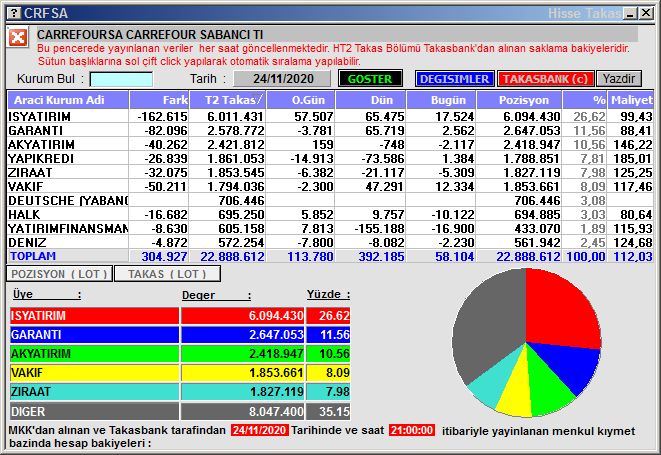The image size is (661, 455).
Task: Select the YAPIKREDI row in table
Action: [330, 158]
